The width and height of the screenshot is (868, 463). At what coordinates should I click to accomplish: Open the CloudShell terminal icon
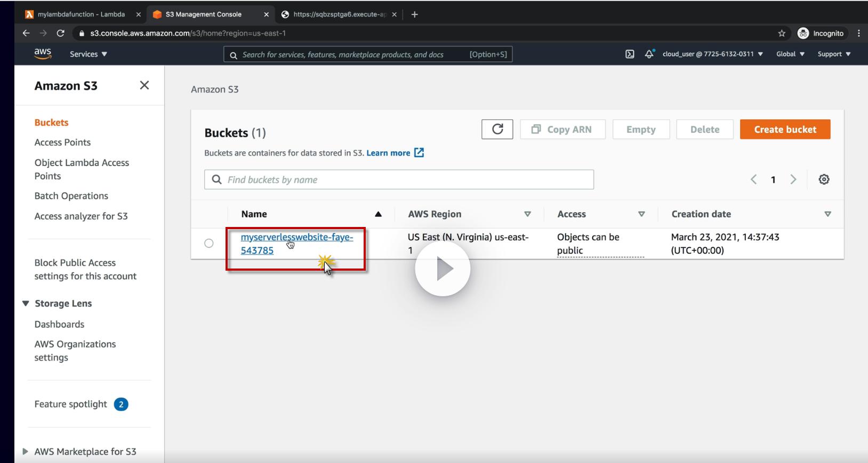pos(630,54)
